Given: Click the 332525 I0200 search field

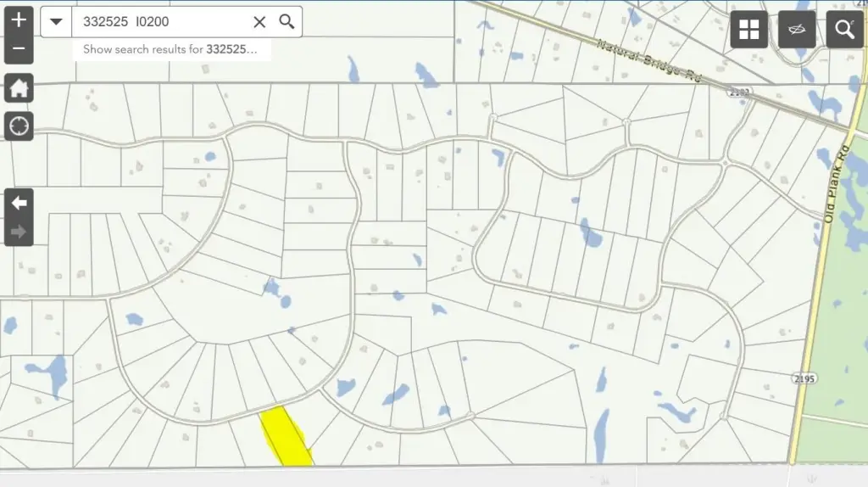Looking at the screenshot, I should point(161,22).
